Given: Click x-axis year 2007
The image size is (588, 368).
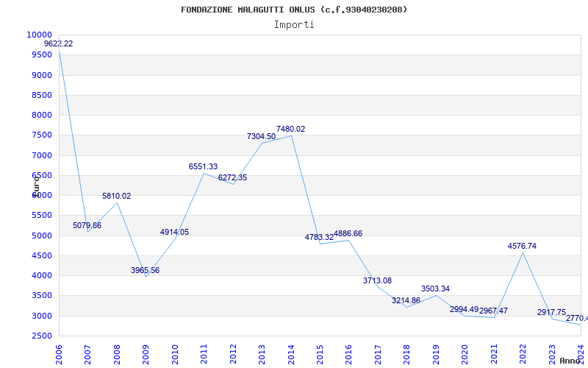Looking at the screenshot, I should point(87,355).
